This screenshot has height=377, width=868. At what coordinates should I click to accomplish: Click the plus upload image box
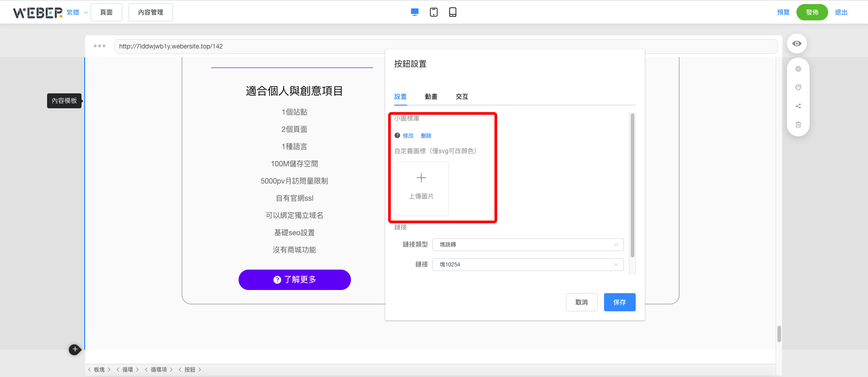(421, 188)
